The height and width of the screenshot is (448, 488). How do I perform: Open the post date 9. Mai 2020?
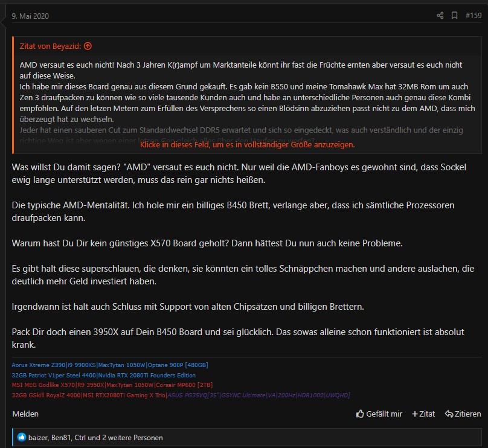[x=30, y=16]
